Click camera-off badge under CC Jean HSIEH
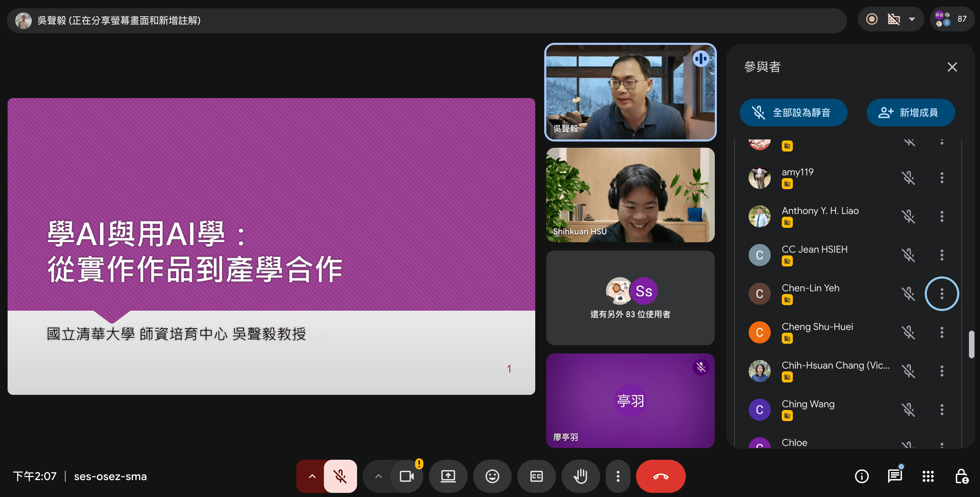This screenshot has height=497, width=980. point(787,261)
